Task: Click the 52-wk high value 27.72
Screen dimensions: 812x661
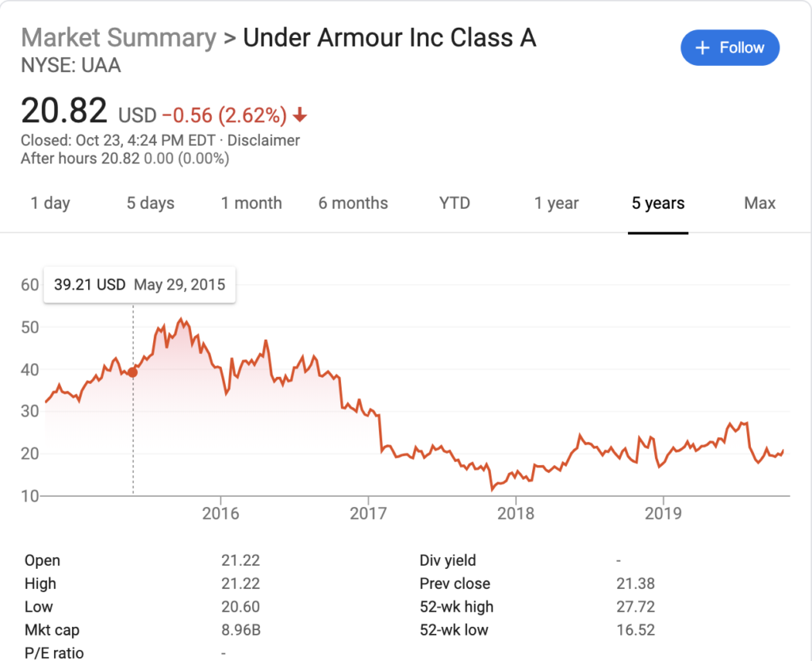Action: click(x=635, y=607)
